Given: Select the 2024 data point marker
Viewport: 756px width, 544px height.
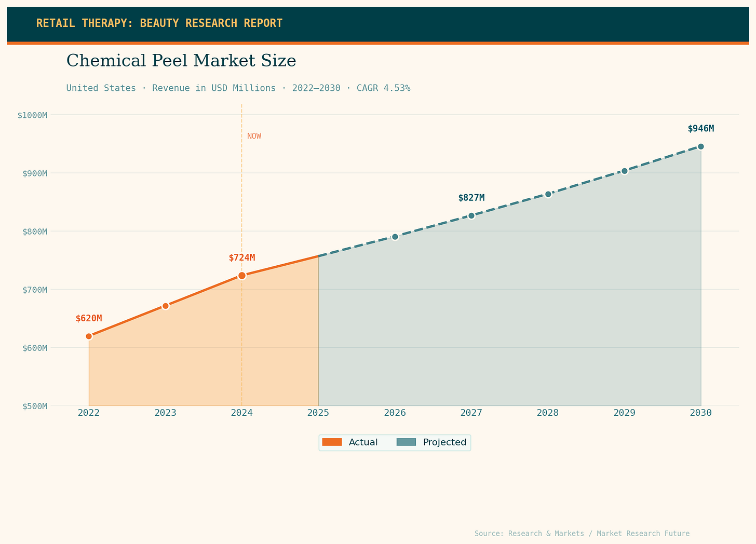Looking at the screenshot, I should (x=242, y=276).
